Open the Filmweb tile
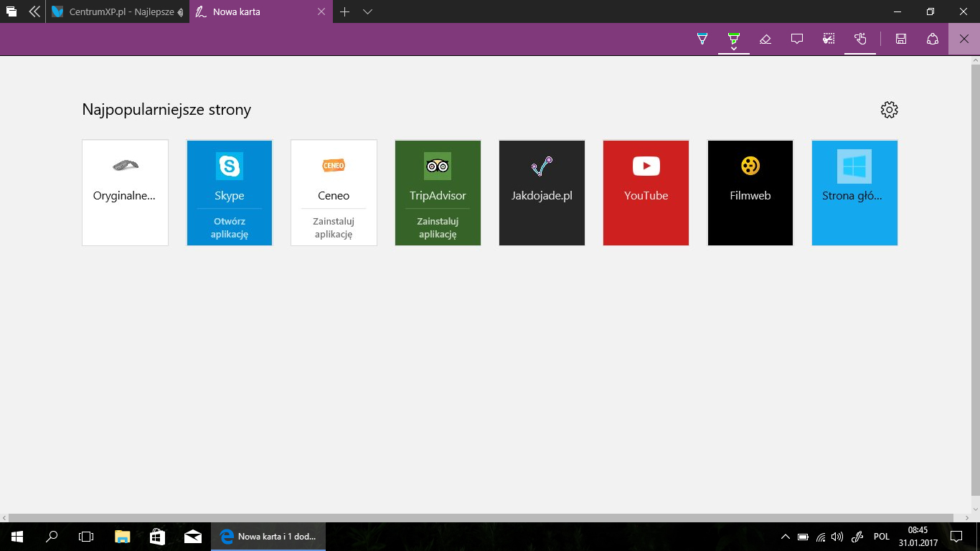980x551 pixels. tap(750, 192)
